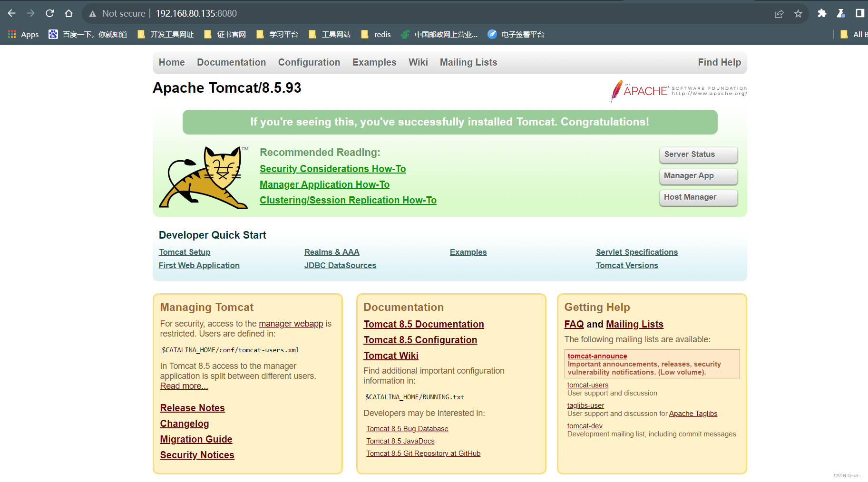The width and height of the screenshot is (868, 482).
Task: Open the Documentation navigation item
Action: pyautogui.click(x=232, y=62)
